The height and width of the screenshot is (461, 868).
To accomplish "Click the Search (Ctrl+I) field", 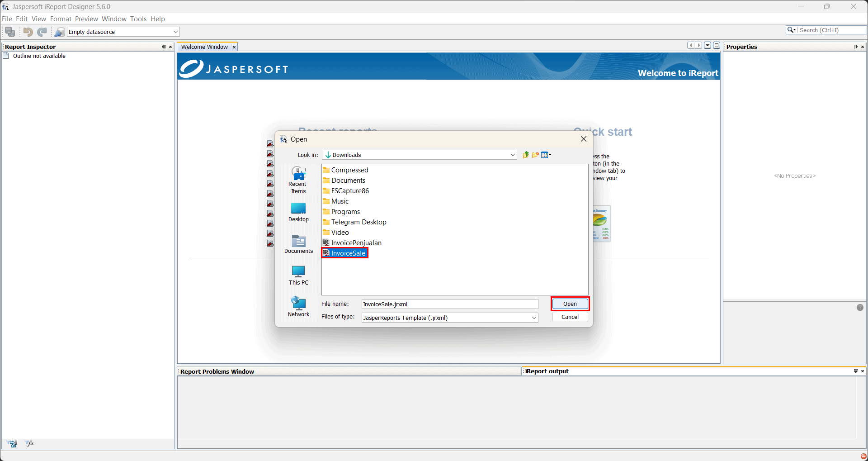I will (832, 30).
